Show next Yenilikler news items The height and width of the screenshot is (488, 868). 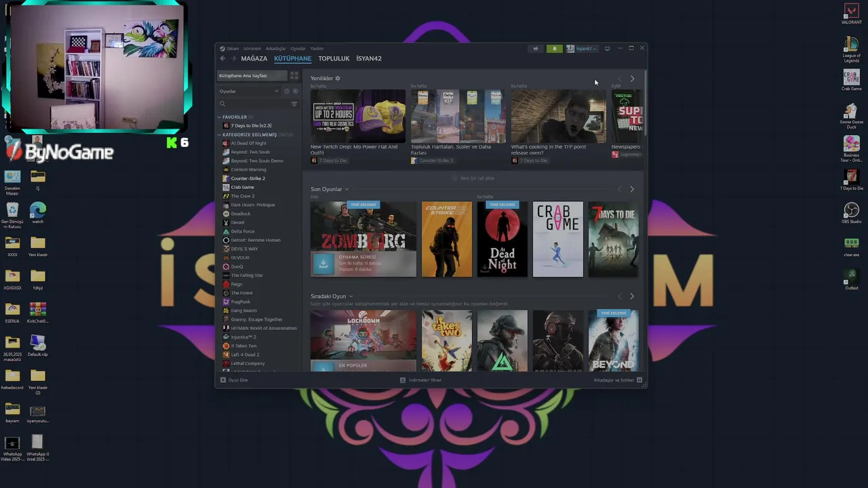632,79
